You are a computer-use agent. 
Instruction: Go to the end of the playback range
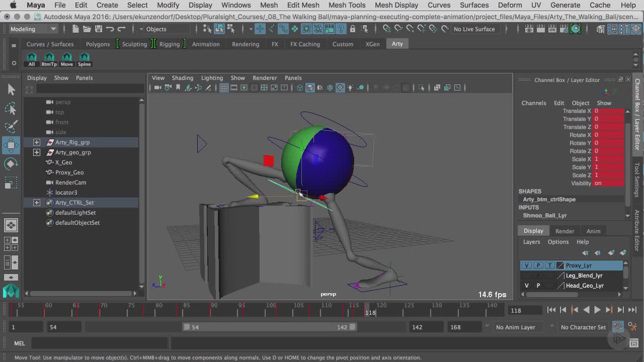[x=632, y=310]
